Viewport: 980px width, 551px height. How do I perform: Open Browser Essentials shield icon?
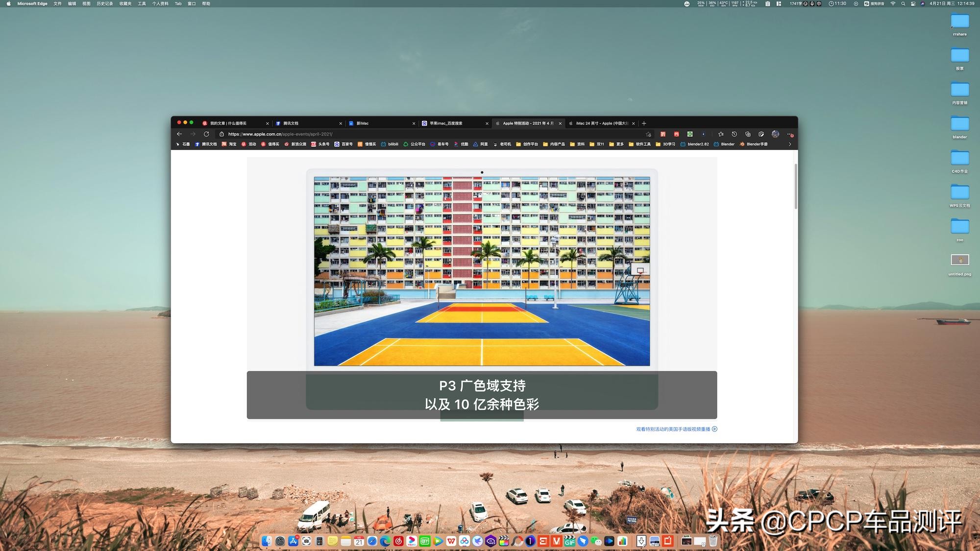point(760,134)
